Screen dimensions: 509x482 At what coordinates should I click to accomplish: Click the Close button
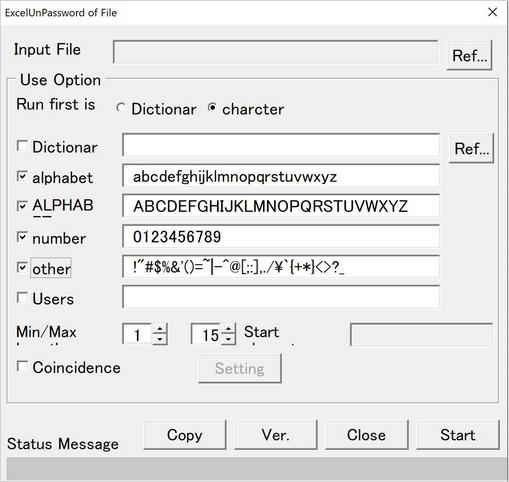pos(366,435)
